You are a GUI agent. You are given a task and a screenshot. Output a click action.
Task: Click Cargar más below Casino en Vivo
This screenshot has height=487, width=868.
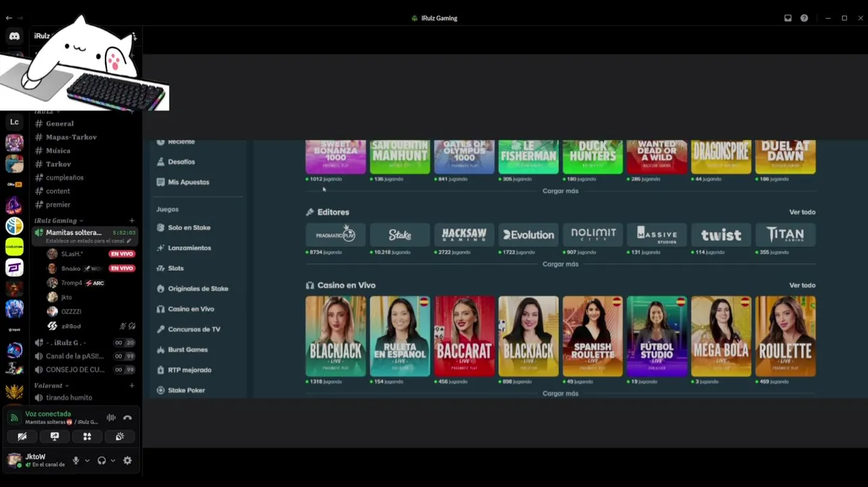pos(560,394)
